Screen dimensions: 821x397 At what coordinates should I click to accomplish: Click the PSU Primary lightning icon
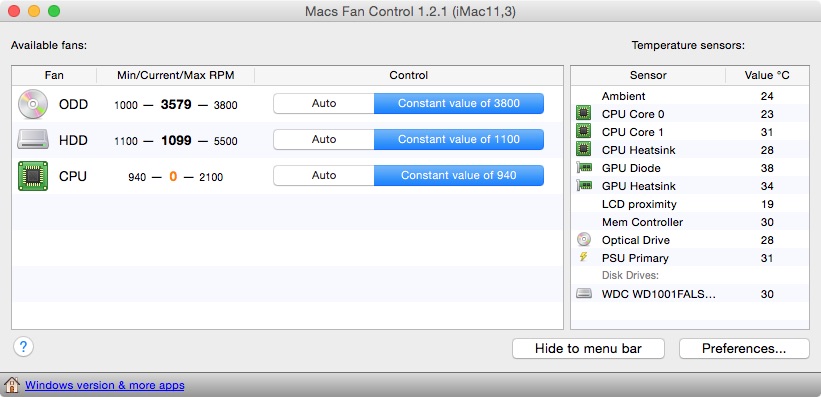(x=583, y=257)
